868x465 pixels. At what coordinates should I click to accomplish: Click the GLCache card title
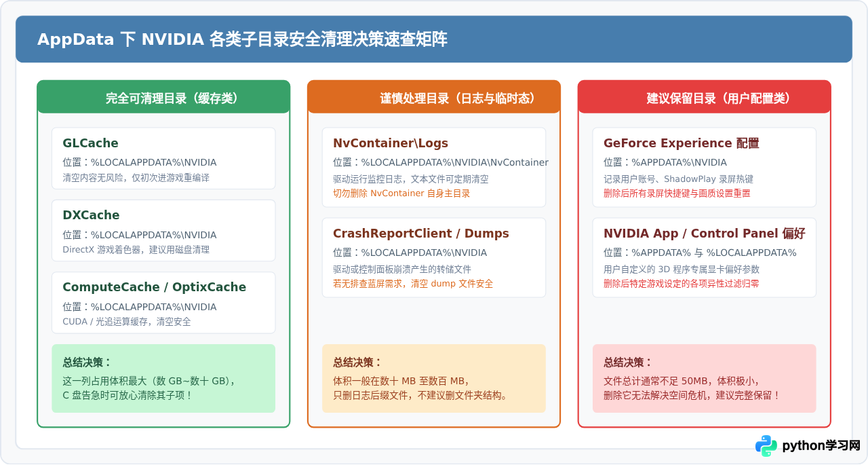pos(90,143)
